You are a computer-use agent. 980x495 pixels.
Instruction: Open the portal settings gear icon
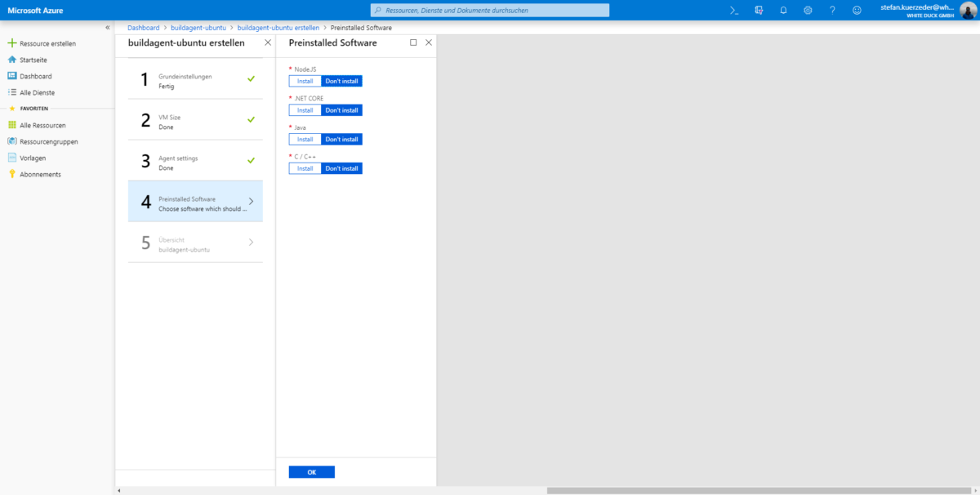coord(808,10)
